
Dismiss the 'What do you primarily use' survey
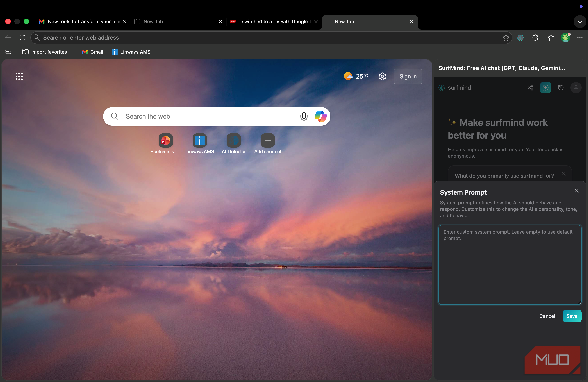point(564,174)
